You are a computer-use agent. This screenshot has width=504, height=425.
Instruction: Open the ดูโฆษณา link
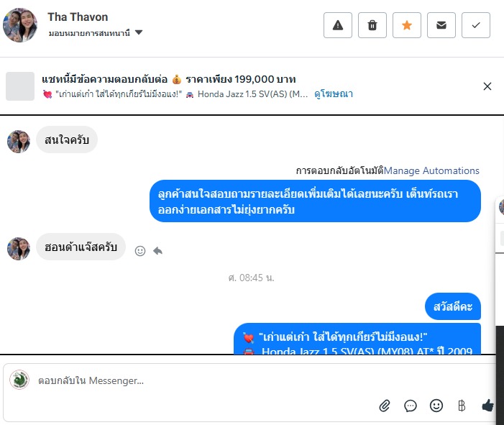pyautogui.click(x=334, y=94)
